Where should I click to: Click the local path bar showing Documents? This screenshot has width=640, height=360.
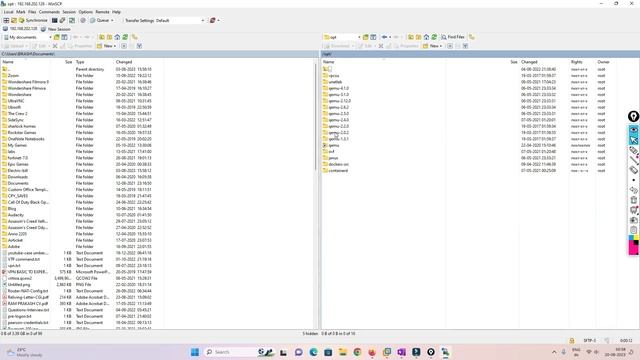coord(159,54)
